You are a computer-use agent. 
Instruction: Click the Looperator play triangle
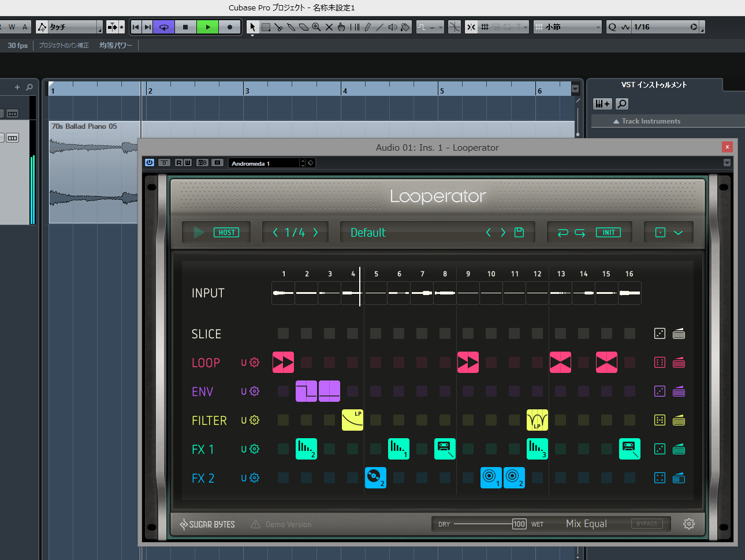click(199, 232)
